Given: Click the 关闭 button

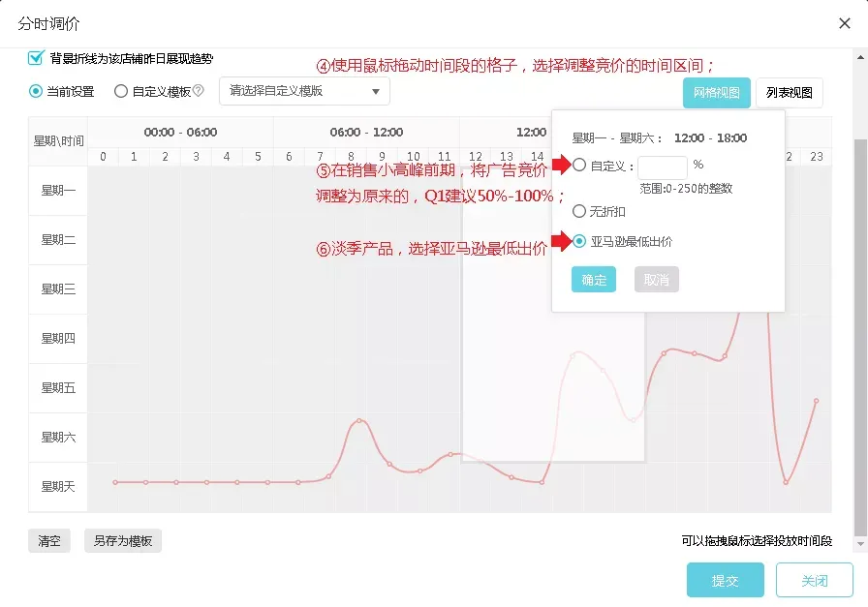Looking at the screenshot, I should click(x=815, y=580).
